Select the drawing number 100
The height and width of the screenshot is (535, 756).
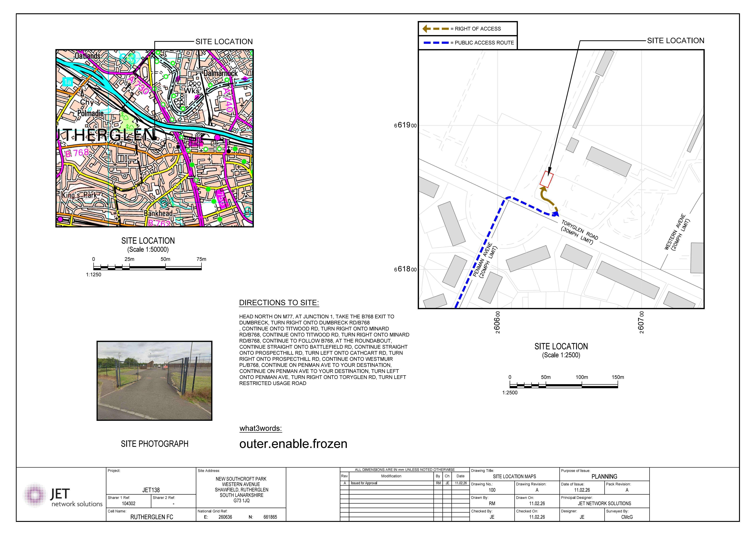(x=492, y=490)
